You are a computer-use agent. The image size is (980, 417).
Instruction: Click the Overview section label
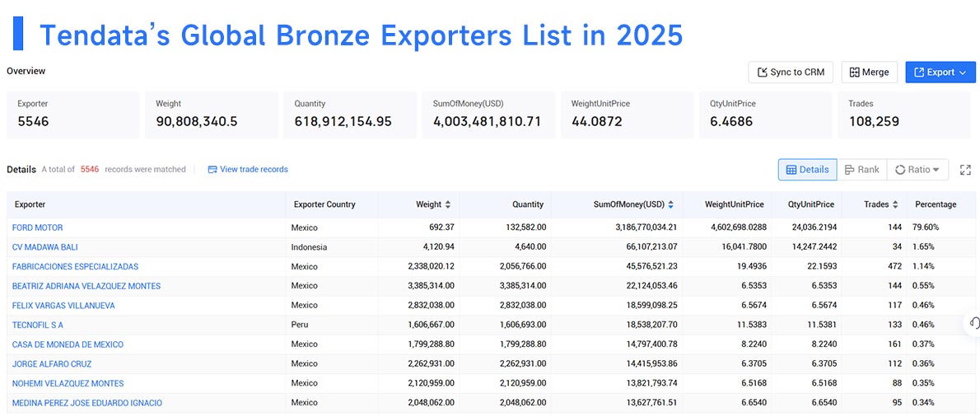(26, 71)
